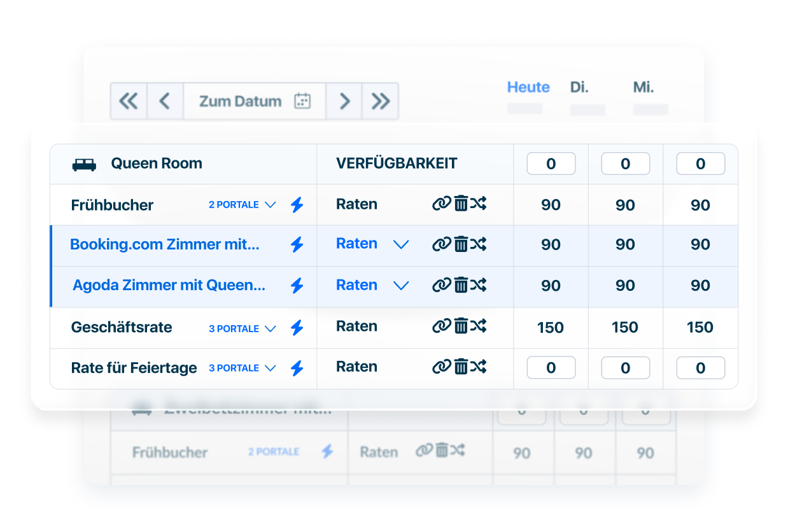Click lightning bolt next to Booking.com Zimmer
788x532 pixels.
297,244
